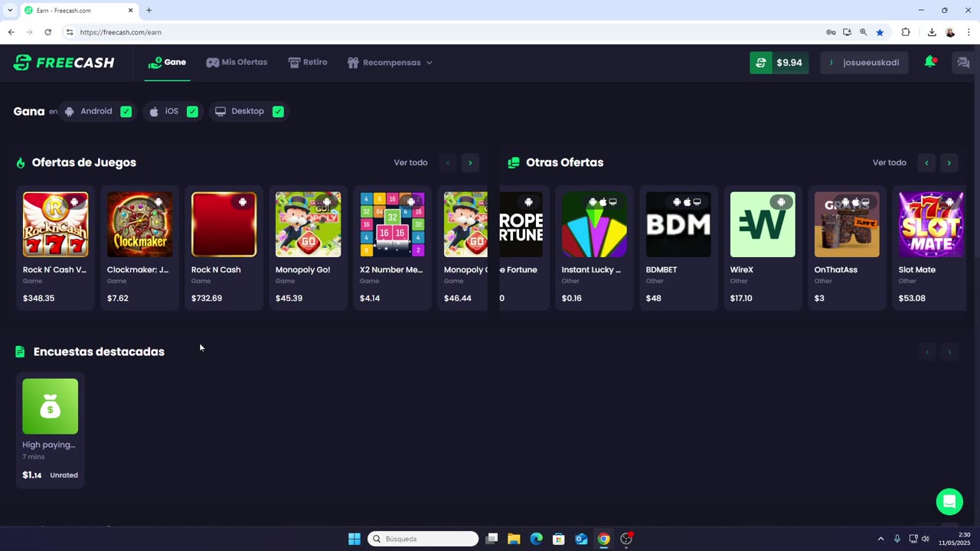Go to the Retiro tab

pos(308,62)
